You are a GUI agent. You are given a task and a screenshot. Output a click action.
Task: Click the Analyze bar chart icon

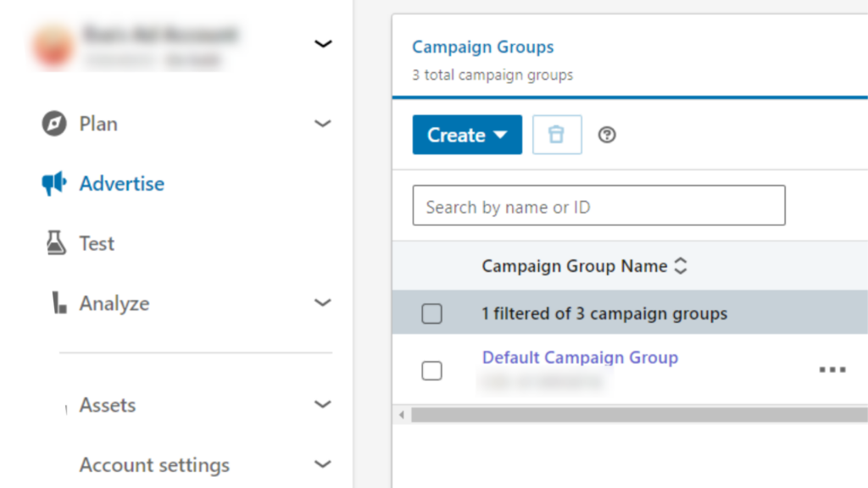[58, 302]
